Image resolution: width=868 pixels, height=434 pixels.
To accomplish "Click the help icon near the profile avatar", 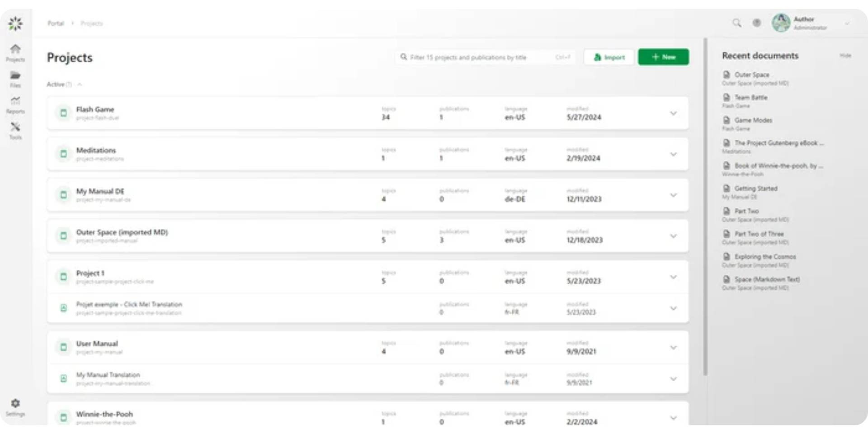I will pos(756,23).
